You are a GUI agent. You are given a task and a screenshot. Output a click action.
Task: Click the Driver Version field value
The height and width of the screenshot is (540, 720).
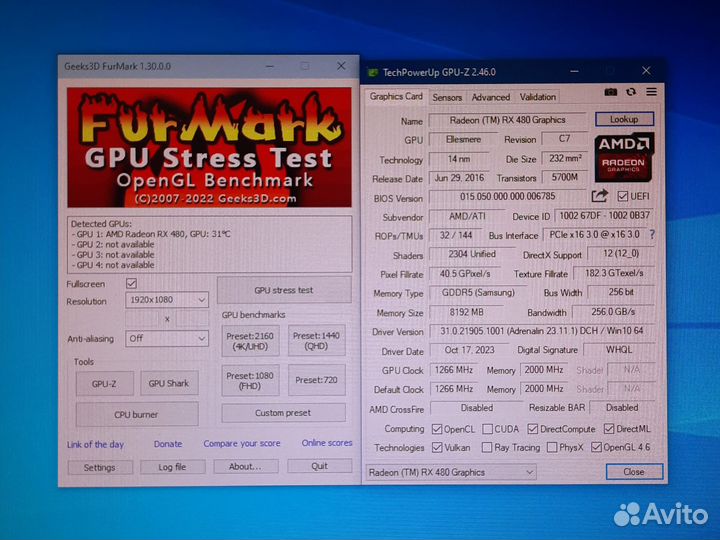(542, 331)
